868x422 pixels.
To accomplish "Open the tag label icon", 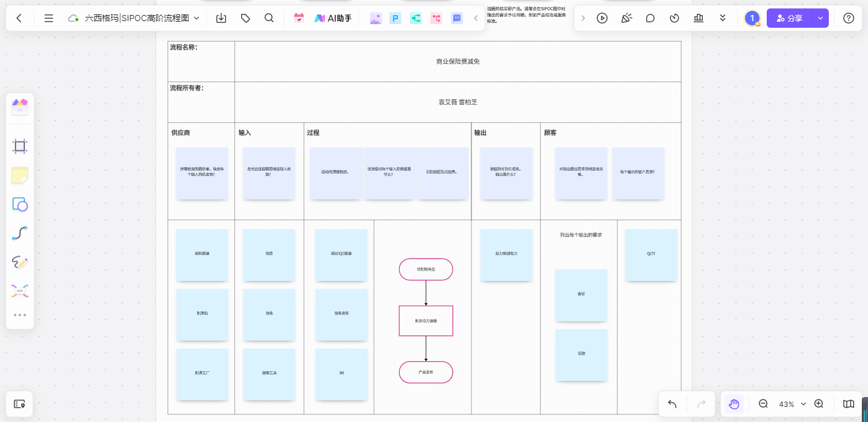I will [245, 18].
